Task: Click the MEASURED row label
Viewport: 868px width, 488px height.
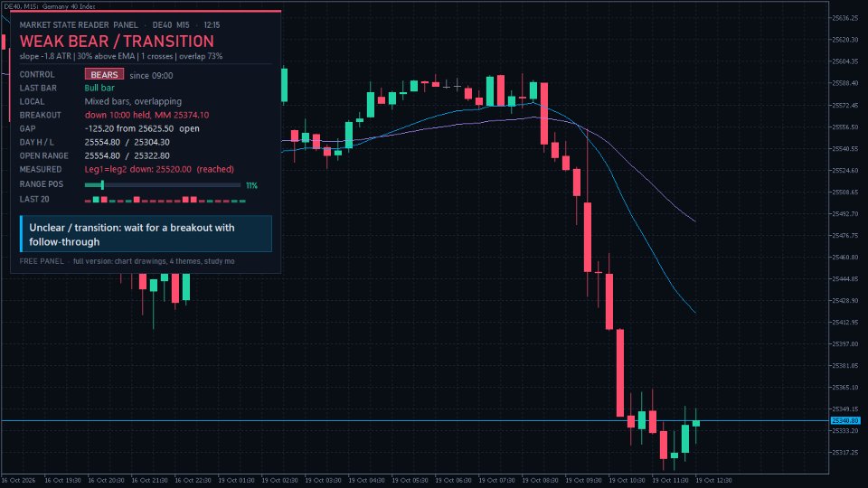Action: (x=41, y=169)
